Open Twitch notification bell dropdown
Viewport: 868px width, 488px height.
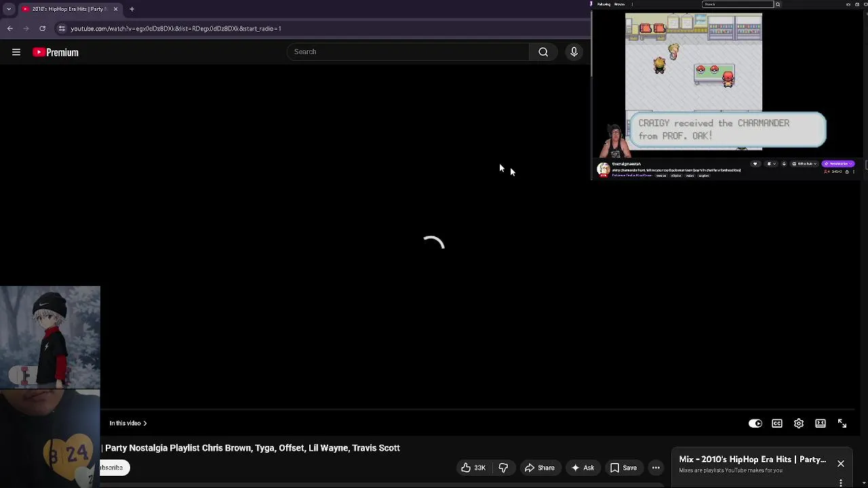(770, 164)
